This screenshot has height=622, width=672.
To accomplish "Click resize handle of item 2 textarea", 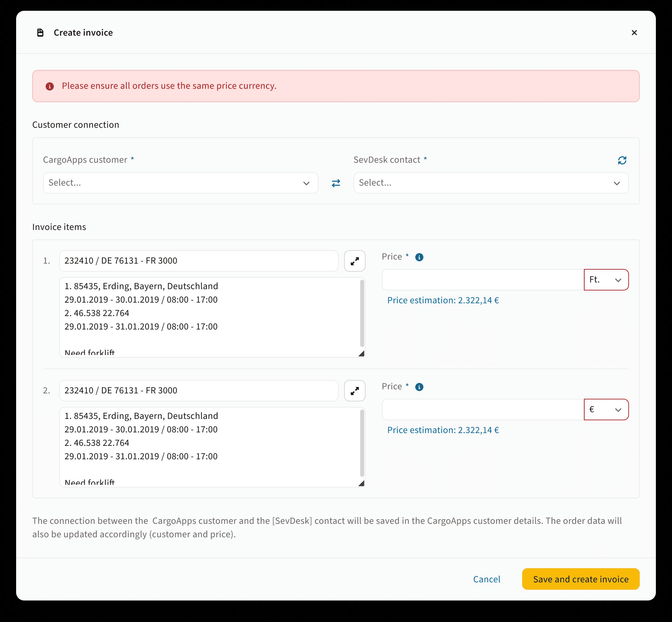I will click(362, 484).
